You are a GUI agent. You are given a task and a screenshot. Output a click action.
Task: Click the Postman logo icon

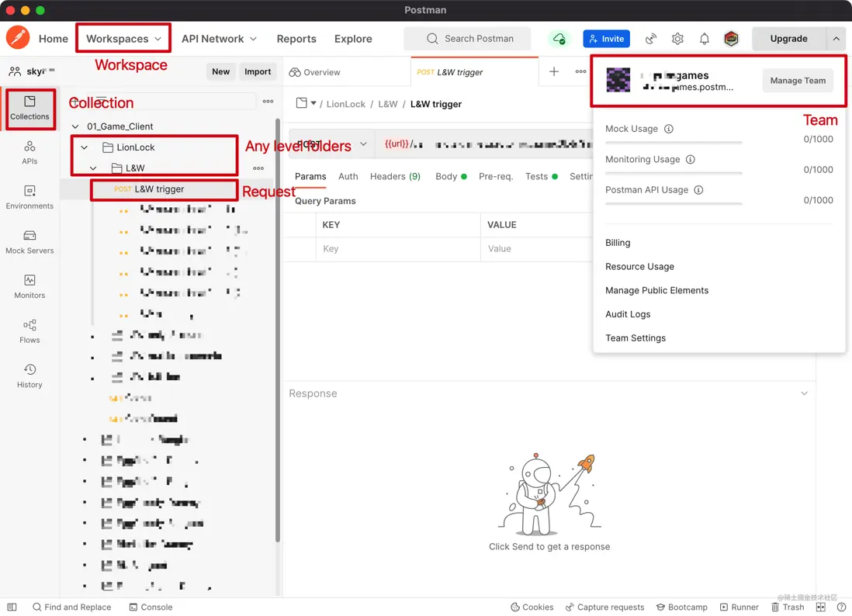[18, 38]
